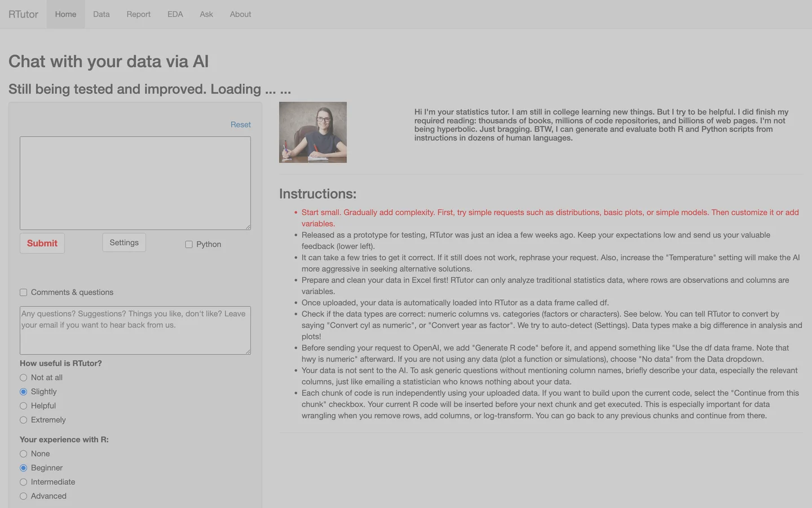Click inside the main request text box
The height and width of the screenshot is (508, 812).
[x=135, y=183]
